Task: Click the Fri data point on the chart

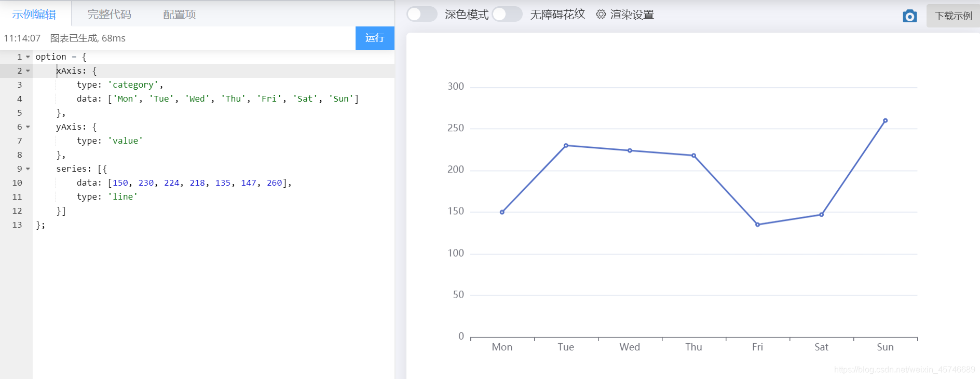Action: 757,224
